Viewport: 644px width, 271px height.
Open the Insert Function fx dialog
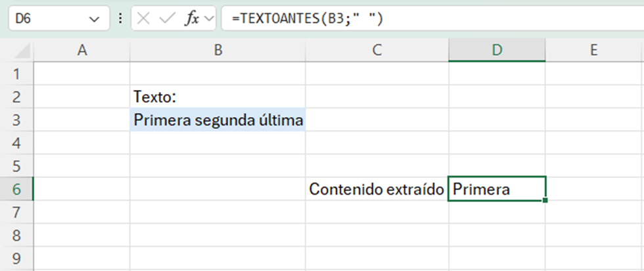pos(191,19)
